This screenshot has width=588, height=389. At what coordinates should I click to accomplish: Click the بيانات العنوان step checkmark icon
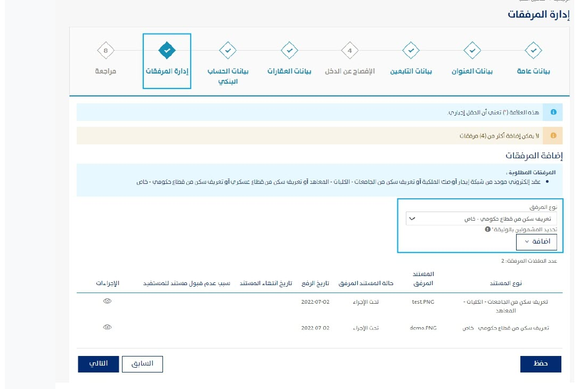pos(472,50)
